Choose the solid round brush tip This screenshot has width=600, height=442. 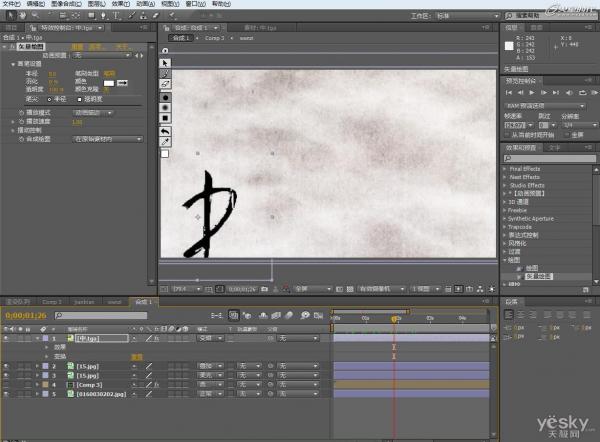pos(165,98)
